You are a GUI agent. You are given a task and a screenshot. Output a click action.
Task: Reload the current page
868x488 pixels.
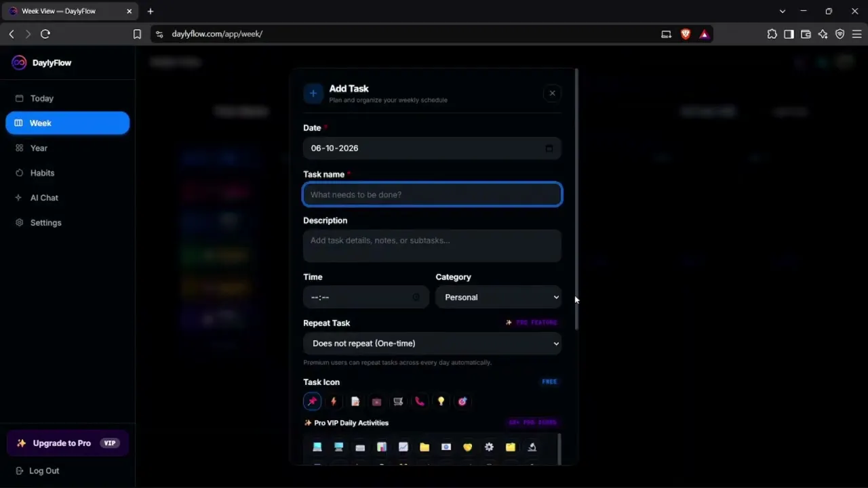click(45, 34)
